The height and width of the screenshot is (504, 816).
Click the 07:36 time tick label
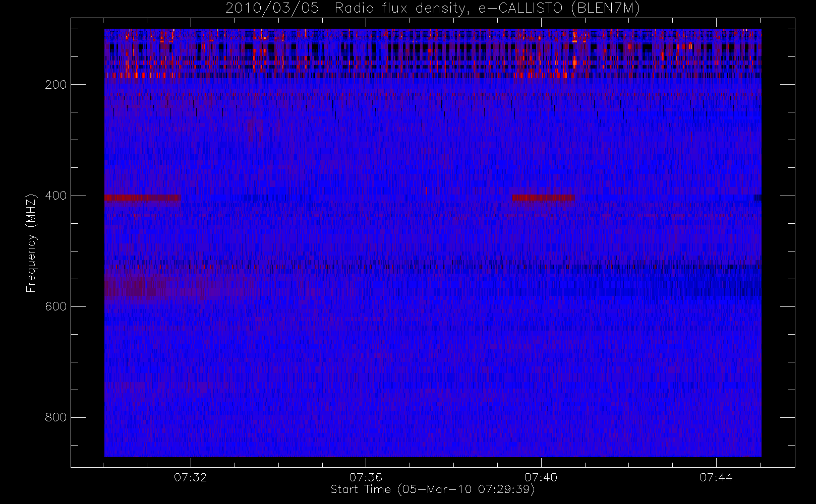pyautogui.click(x=366, y=477)
